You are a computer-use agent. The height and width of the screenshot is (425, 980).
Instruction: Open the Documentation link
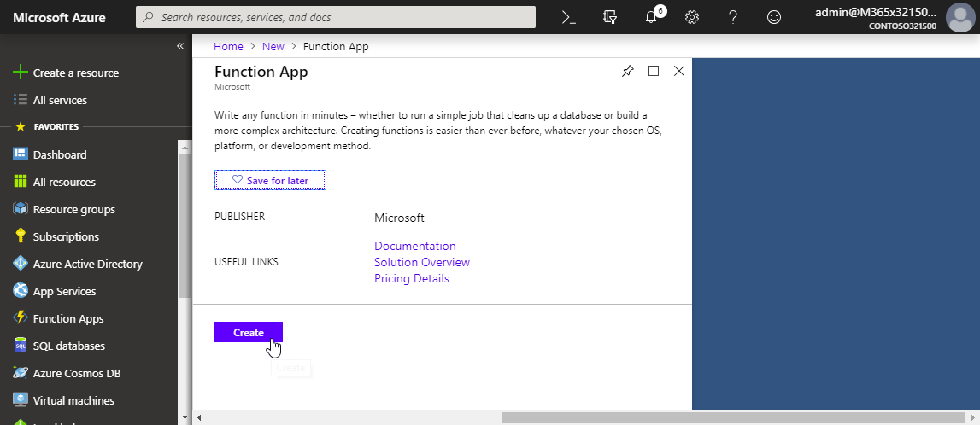[415, 246]
